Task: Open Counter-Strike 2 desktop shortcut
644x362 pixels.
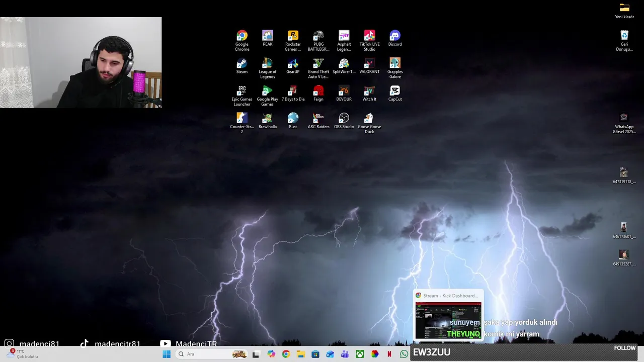Action: coord(242,123)
